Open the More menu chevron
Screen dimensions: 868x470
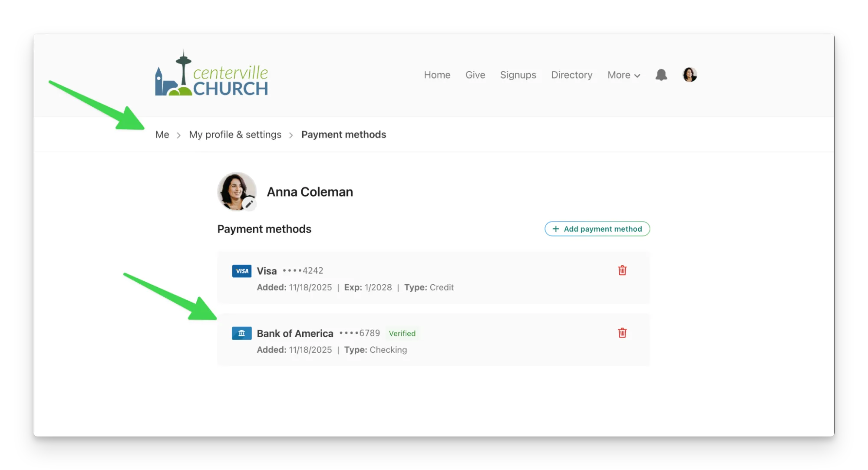(x=637, y=76)
